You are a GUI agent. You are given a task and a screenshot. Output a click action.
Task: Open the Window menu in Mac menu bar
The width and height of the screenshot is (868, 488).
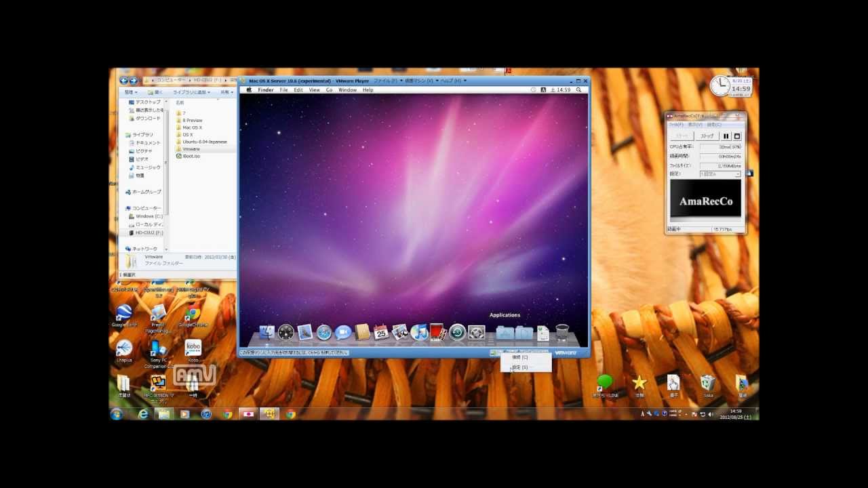coord(347,90)
